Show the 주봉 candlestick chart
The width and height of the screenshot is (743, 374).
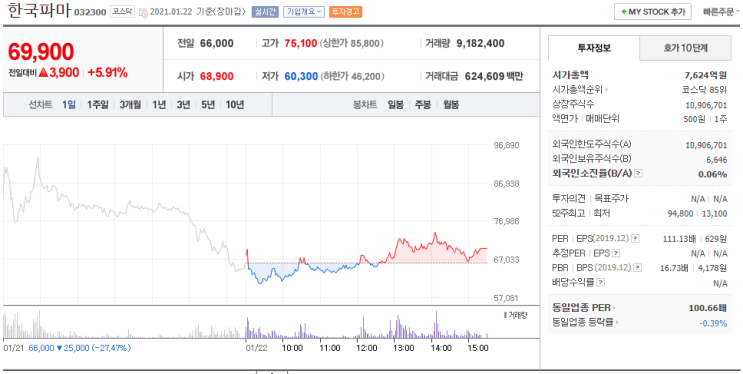423,105
